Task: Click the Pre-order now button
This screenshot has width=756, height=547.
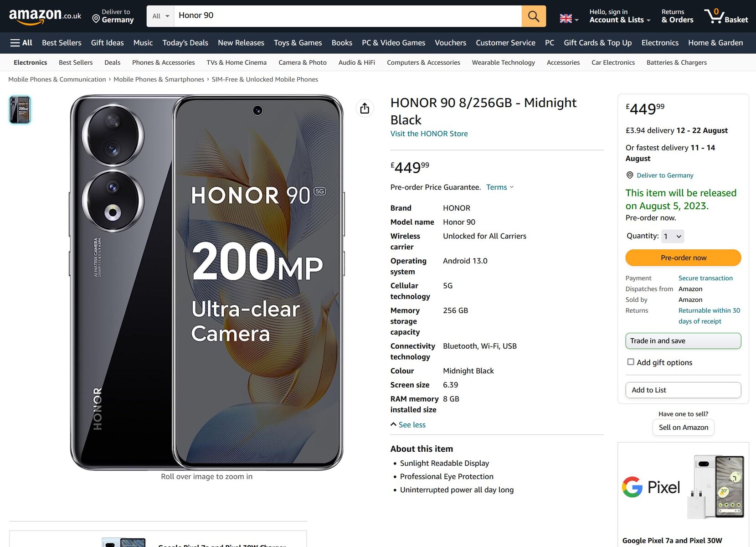Action: coord(683,258)
